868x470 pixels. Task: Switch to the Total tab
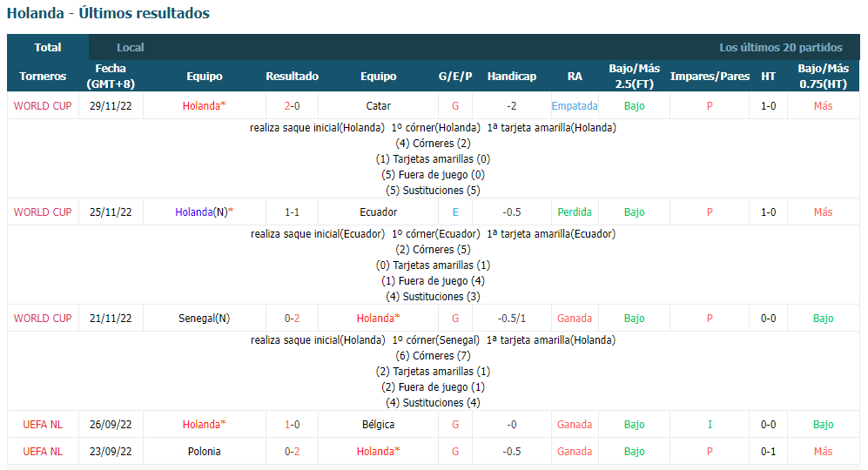[x=48, y=48]
